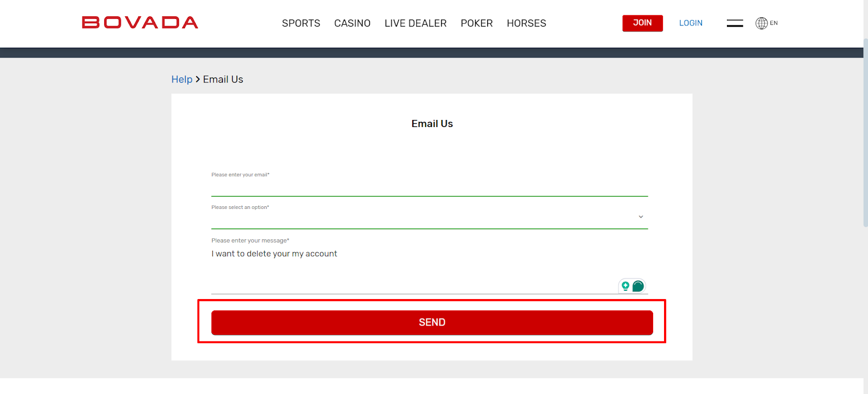This screenshot has height=394, width=868.
Task: Open the hamburger menu icon
Action: (x=735, y=23)
